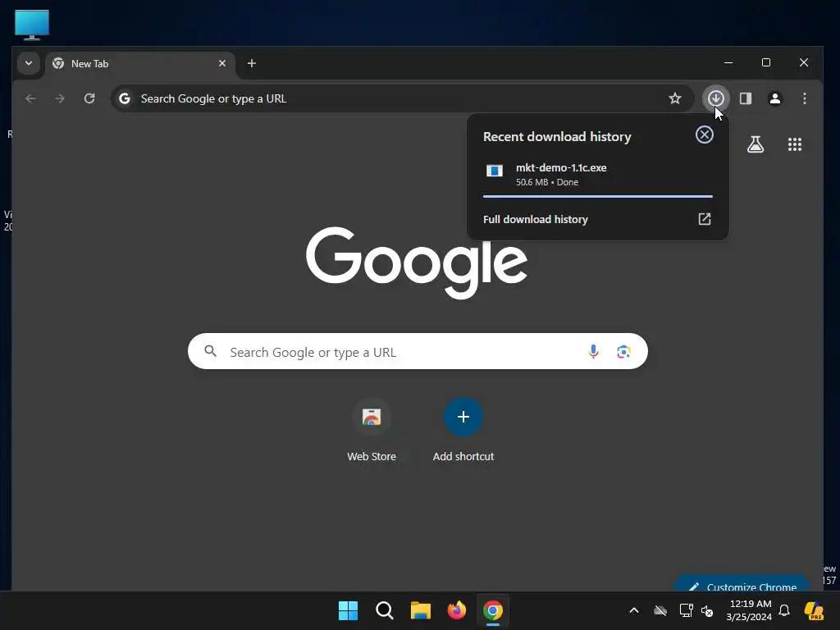Click the magnifier icon in the search box
840x630 pixels.
[211, 351]
